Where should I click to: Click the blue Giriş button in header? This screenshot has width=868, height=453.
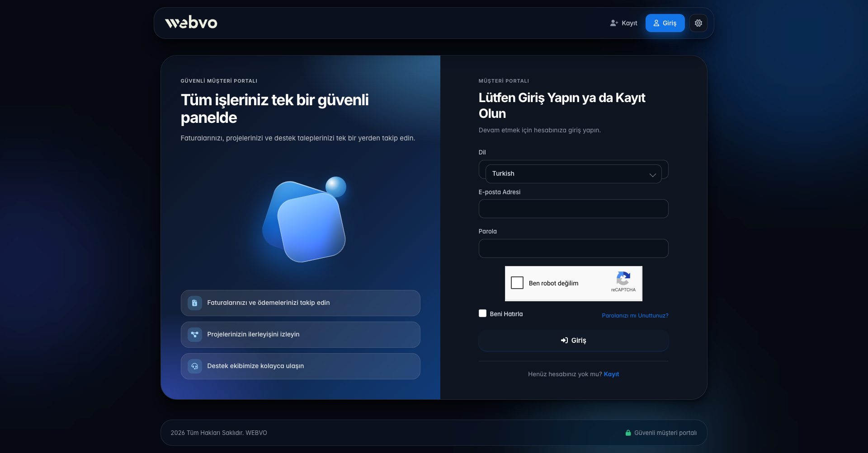point(665,23)
